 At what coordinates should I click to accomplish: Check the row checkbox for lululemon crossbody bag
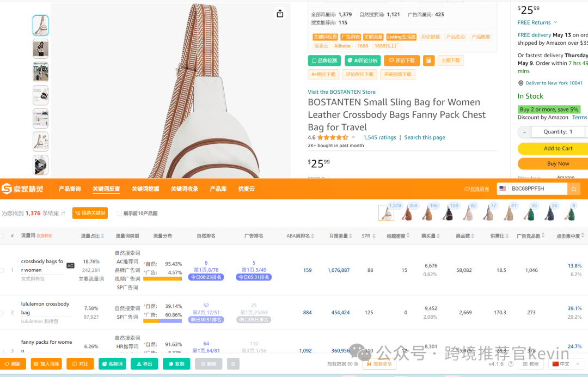point(2,313)
